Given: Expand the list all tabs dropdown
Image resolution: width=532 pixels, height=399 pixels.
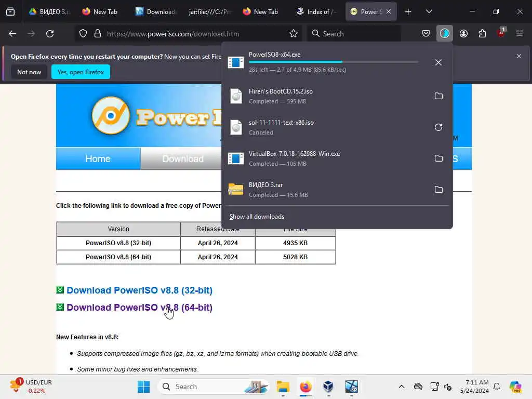Looking at the screenshot, I should [x=429, y=11].
